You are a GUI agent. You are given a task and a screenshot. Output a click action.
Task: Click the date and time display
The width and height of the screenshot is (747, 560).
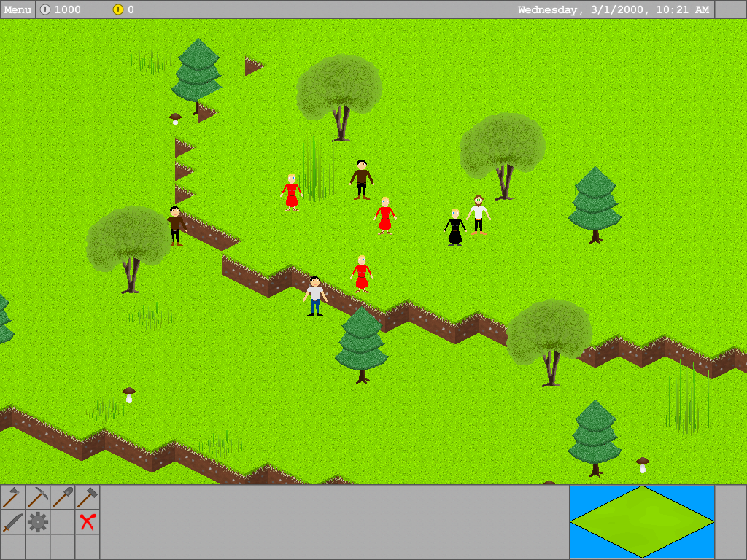point(613,9)
